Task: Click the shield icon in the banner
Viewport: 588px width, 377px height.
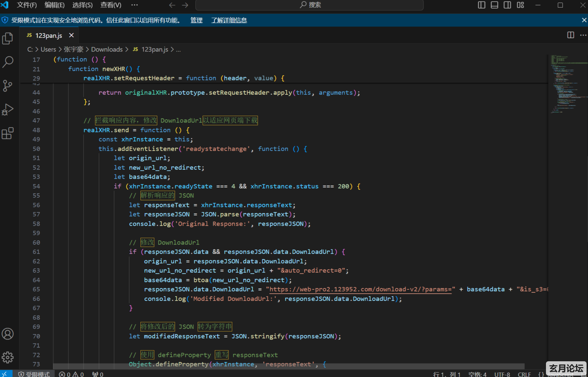Action: pyautogui.click(x=5, y=20)
